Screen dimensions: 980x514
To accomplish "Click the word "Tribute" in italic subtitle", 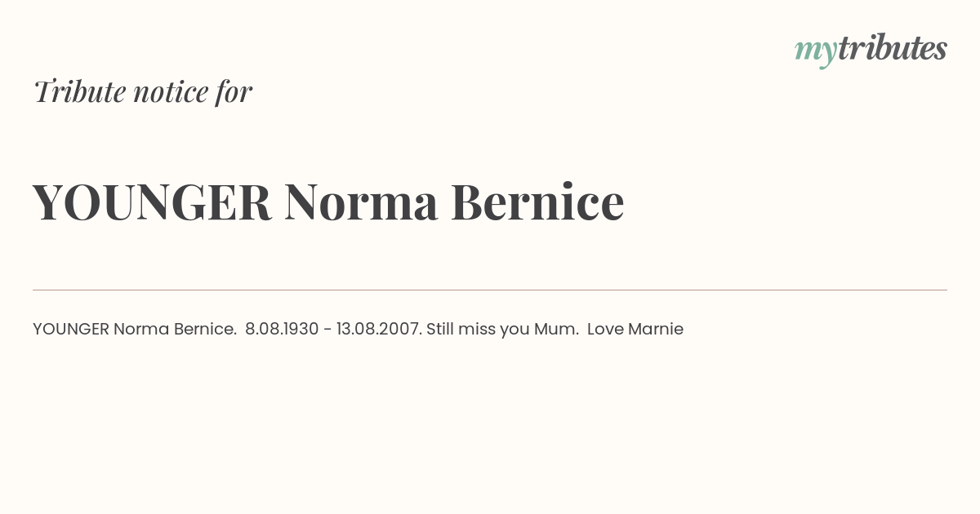I will [79, 91].
